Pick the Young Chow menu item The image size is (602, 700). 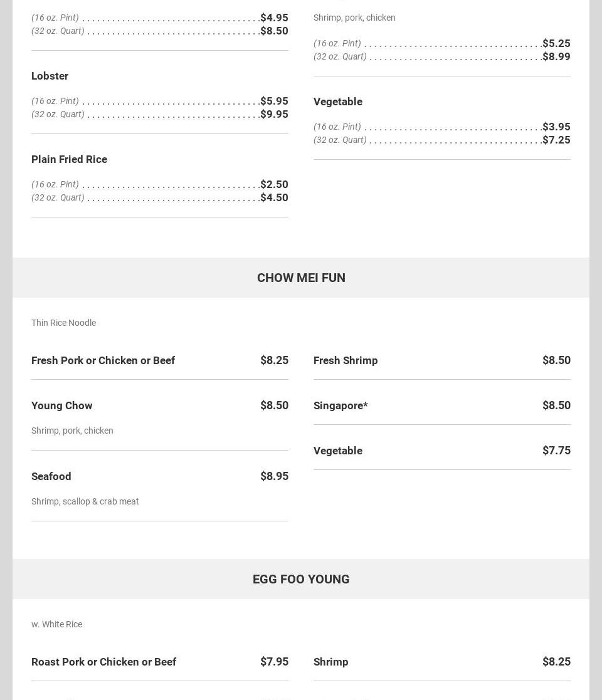62,405
